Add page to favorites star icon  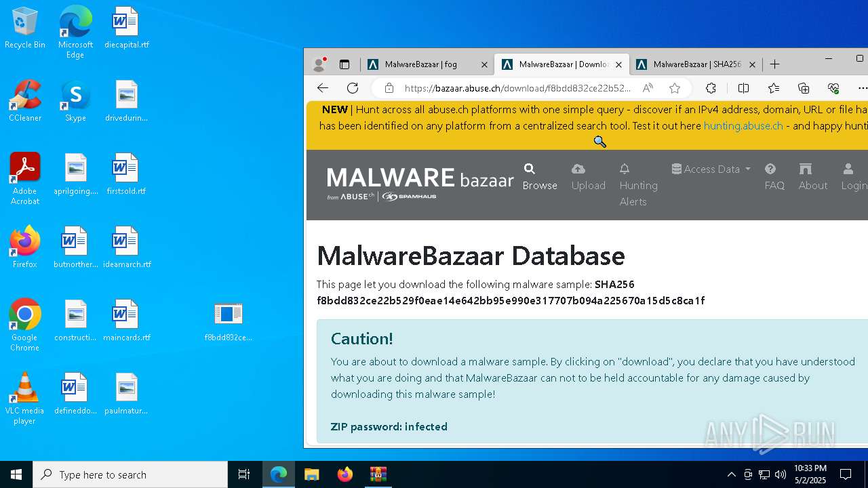point(675,88)
